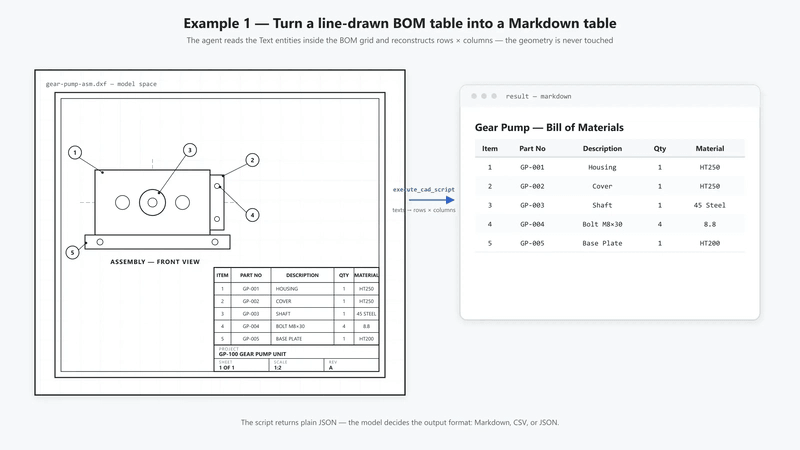The width and height of the screenshot is (800, 450).
Task: Click the 'ASSEMBLY — FRONT VIEW' drawing caption
Action: click(155, 262)
